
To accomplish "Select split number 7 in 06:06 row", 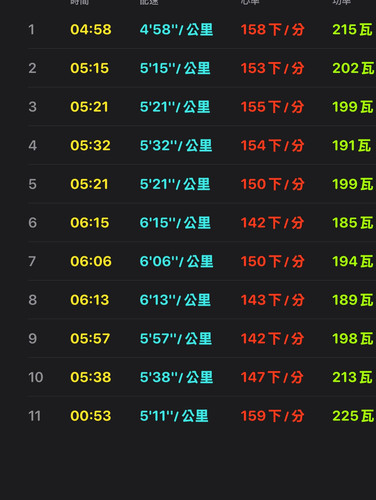I will pyautogui.click(x=32, y=262).
